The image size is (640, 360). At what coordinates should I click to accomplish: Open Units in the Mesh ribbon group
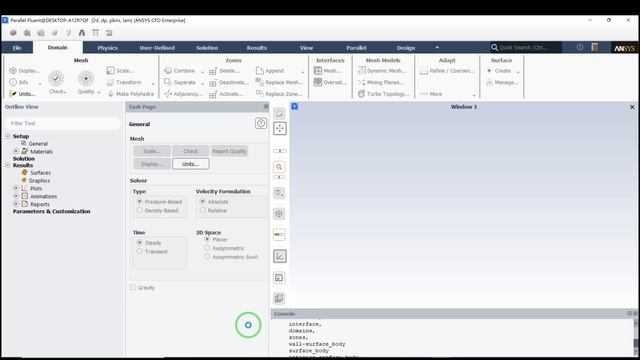point(22,94)
